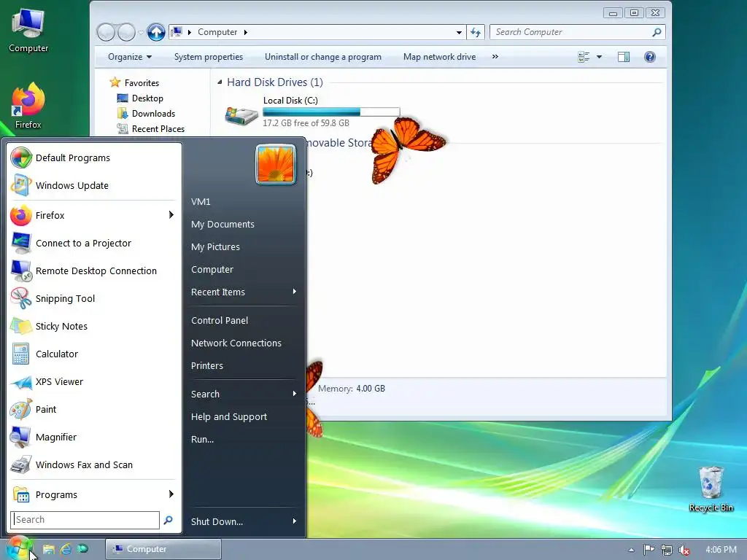Open Windows Explorer from quick launch

point(49,549)
